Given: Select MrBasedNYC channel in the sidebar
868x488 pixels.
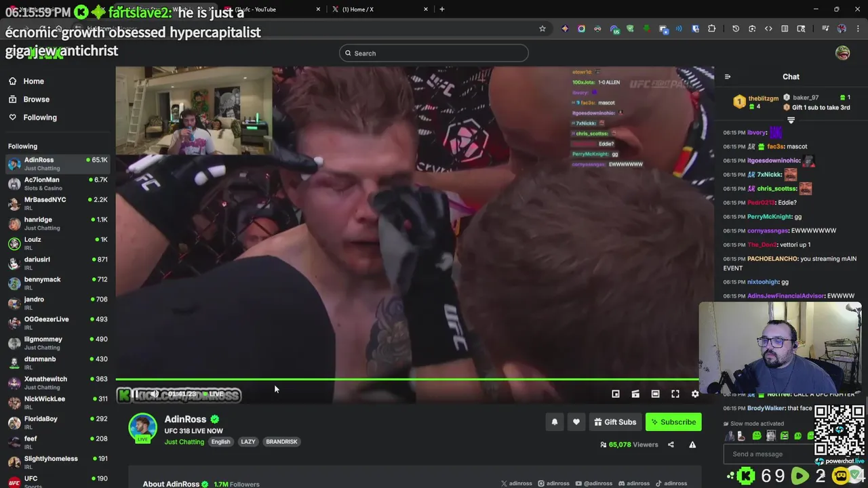Looking at the screenshot, I should [58, 203].
